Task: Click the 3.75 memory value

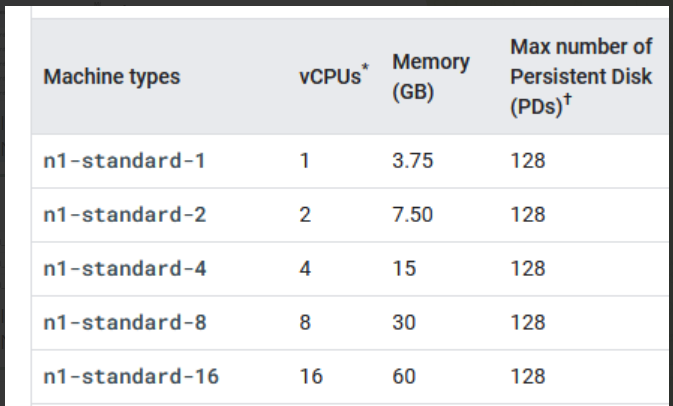Action: tap(412, 160)
